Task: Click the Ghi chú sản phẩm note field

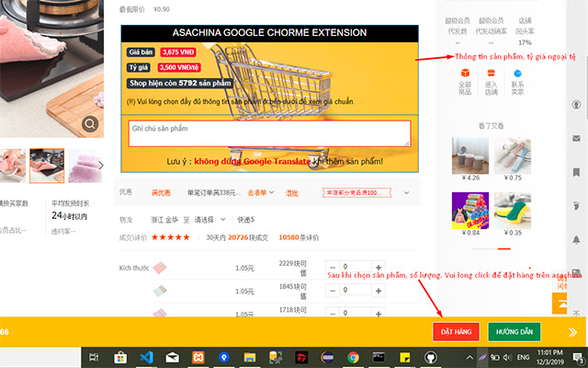Action: point(269,133)
